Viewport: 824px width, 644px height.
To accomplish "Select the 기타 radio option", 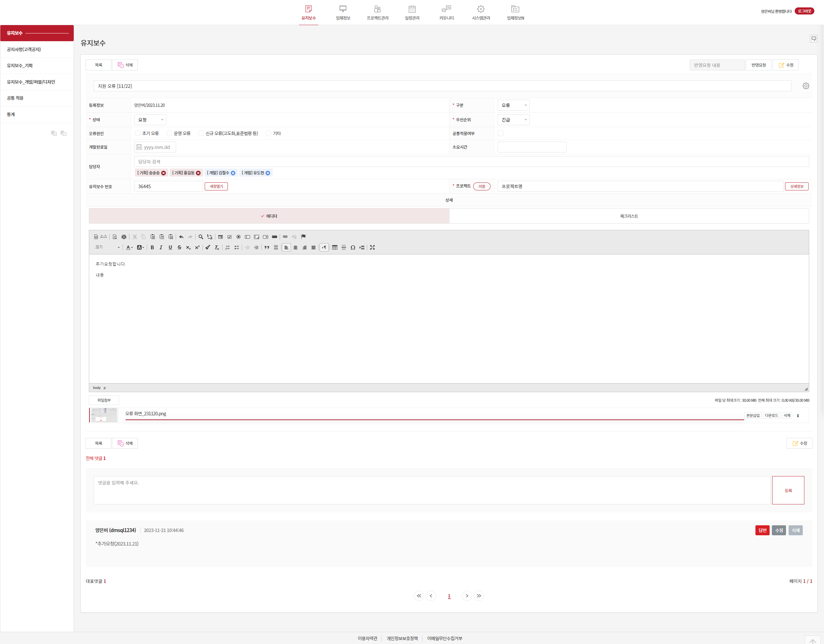I will tap(268, 133).
